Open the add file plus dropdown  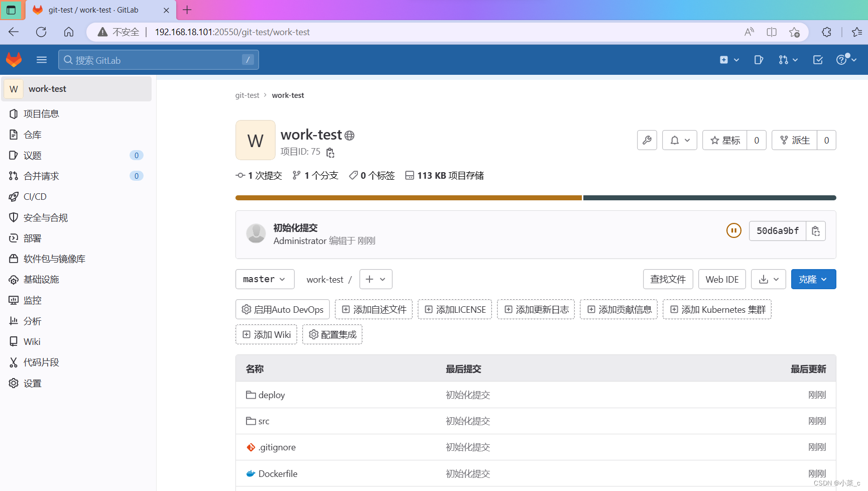pos(376,279)
